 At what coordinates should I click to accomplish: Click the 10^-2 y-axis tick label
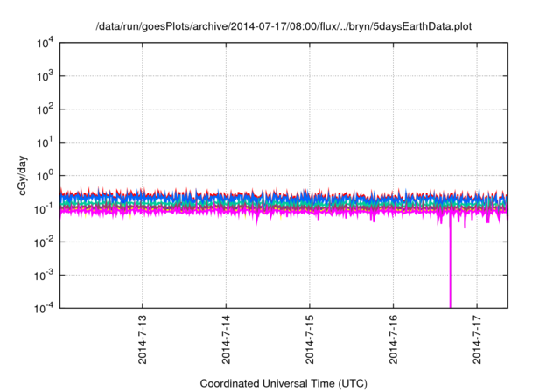pyautogui.click(x=44, y=242)
